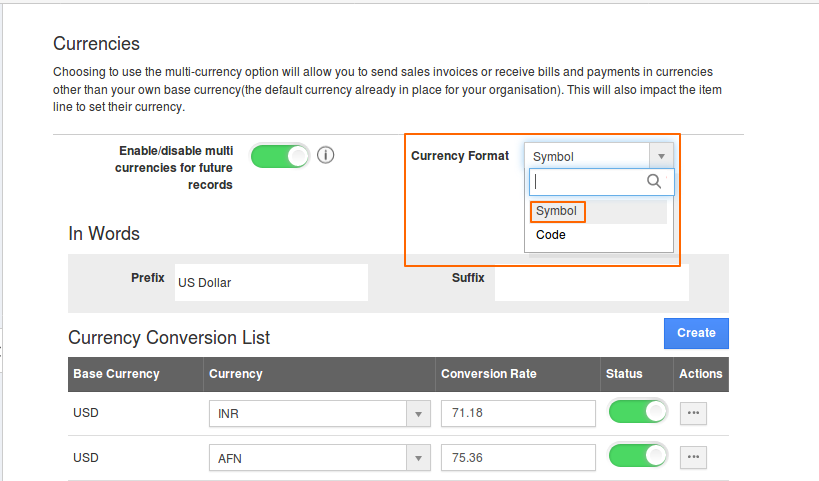
Task: Click the blue Create button
Action: tap(696, 333)
